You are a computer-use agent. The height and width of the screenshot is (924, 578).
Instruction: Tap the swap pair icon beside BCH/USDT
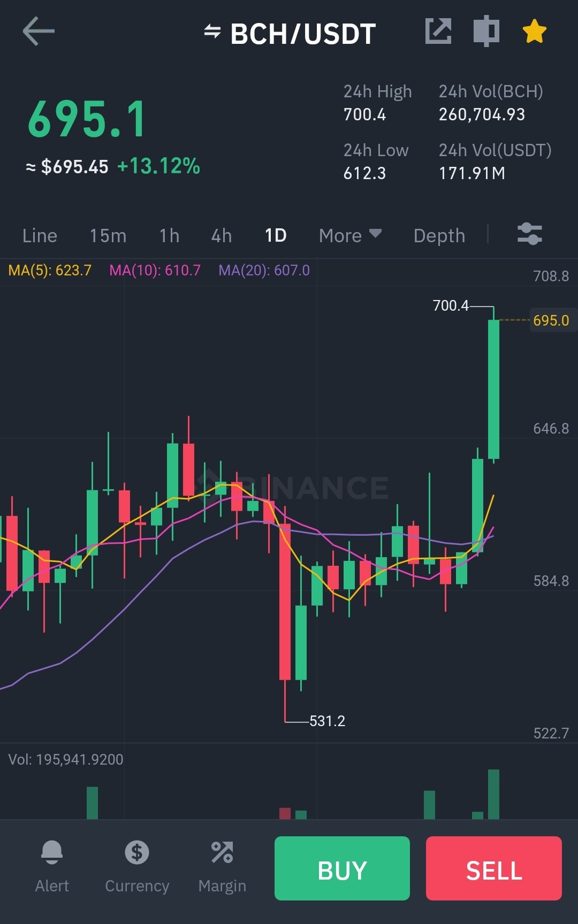(212, 32)
